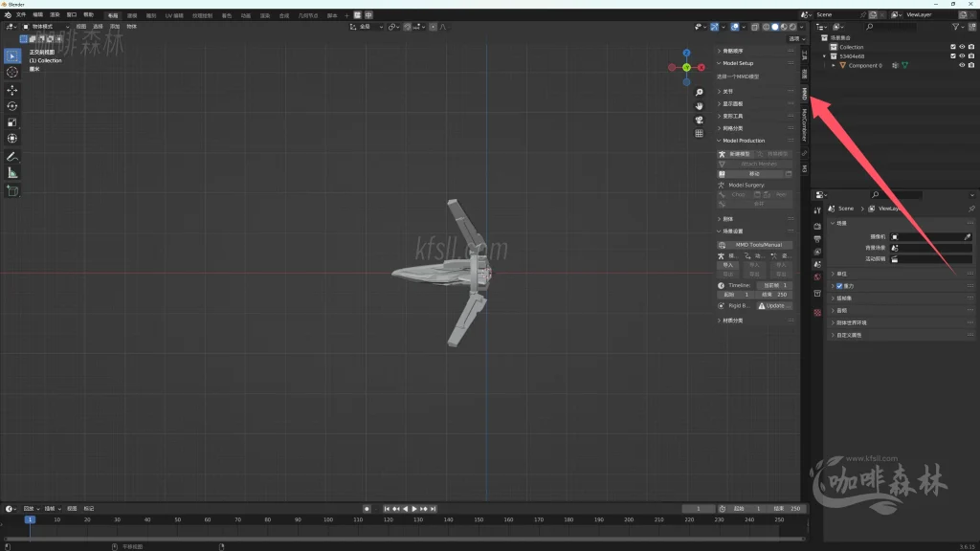Click the end frame 250 field

pos(772,295)
